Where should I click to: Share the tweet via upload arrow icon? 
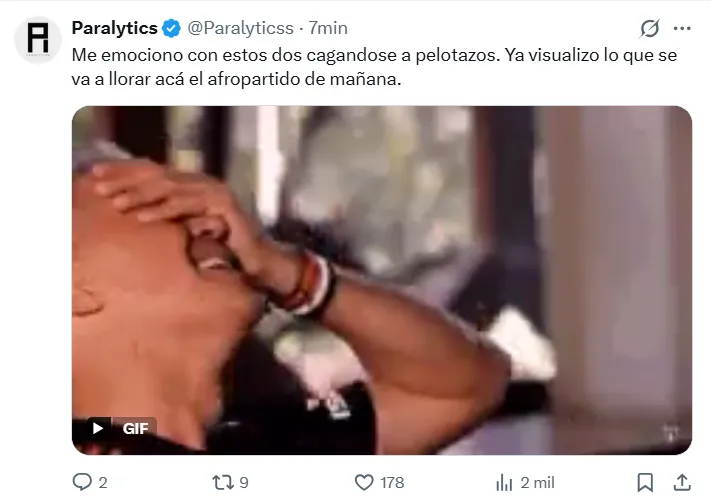682,482
